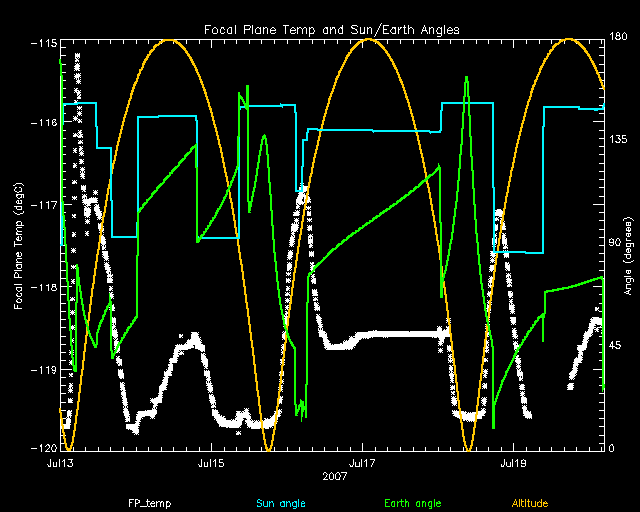Click the 90 tick on the right axis
Image resolution: width=640 pixels, height=512 pixels.
pyautogui.click(x=617, y=243)
